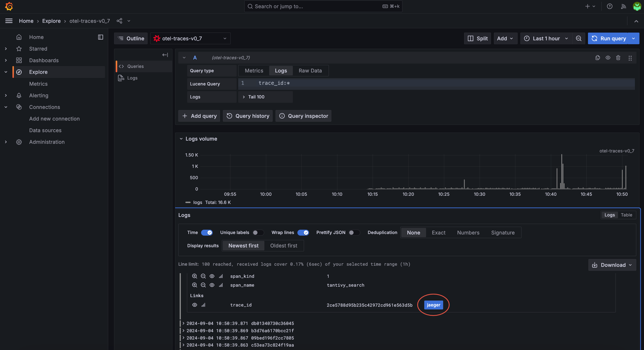Open the Last 1 hour time picker
The height and width of the screenshot is (350, 644).
tap(546, 39)
